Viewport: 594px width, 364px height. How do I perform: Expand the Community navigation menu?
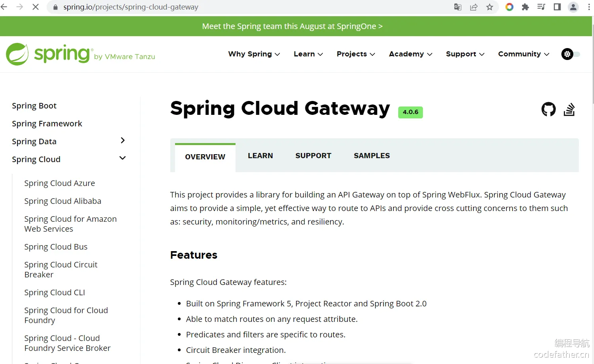[524, 54]
